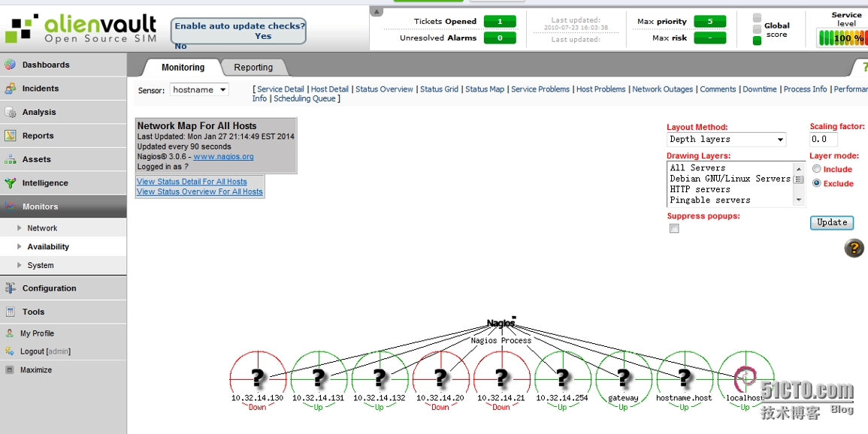Viewport: 868px width, 434px height.
Task: Open View Status Detail For All Hosts
Action: (x=192, y=182)
